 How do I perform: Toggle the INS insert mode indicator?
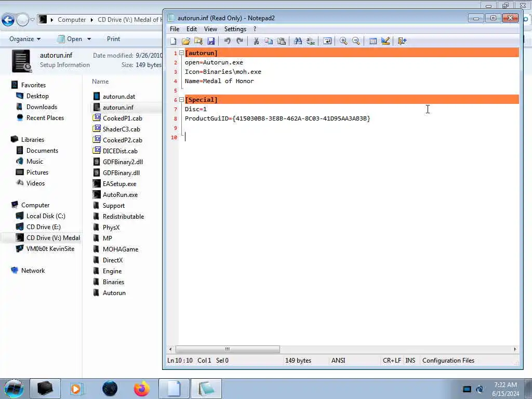point(410,361)
